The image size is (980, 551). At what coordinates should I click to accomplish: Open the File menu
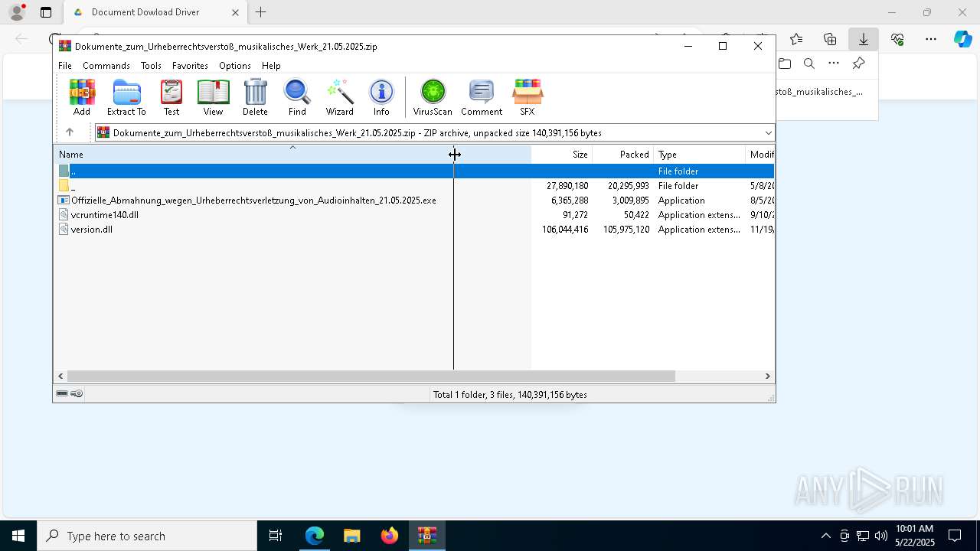(65, 66)
